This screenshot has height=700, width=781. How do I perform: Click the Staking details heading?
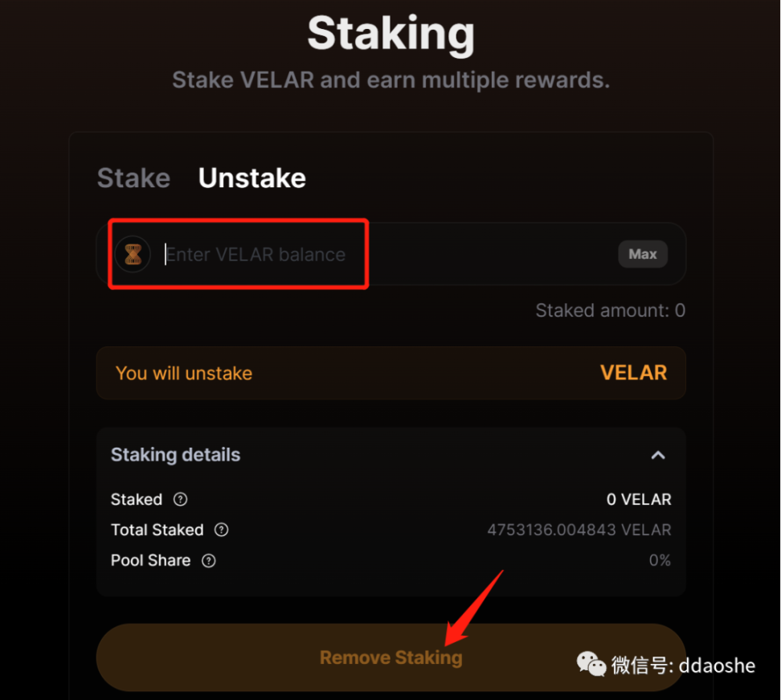click(x=175, y=455)
